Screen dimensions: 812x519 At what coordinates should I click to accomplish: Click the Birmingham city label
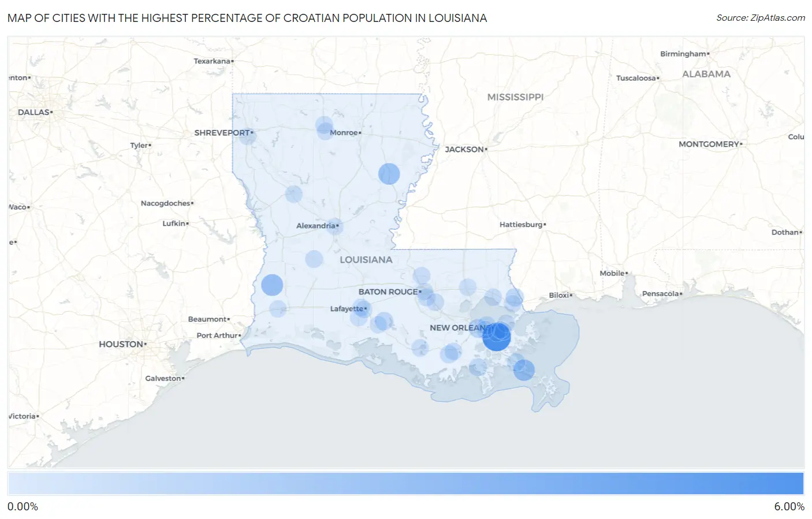pos(683,54)
